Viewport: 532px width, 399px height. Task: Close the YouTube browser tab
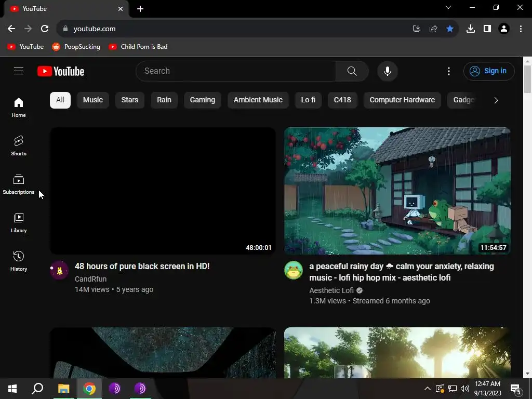pos(121,9)
